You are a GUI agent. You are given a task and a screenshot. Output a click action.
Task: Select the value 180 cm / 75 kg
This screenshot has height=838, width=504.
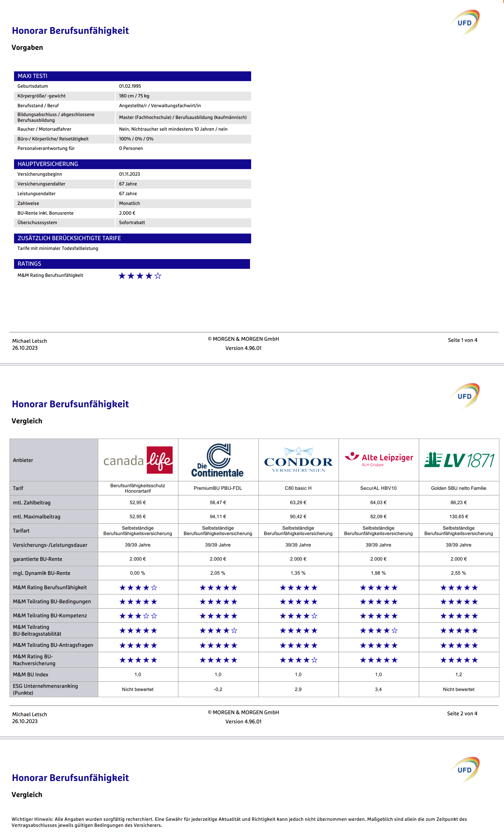(x=134, y=96)
